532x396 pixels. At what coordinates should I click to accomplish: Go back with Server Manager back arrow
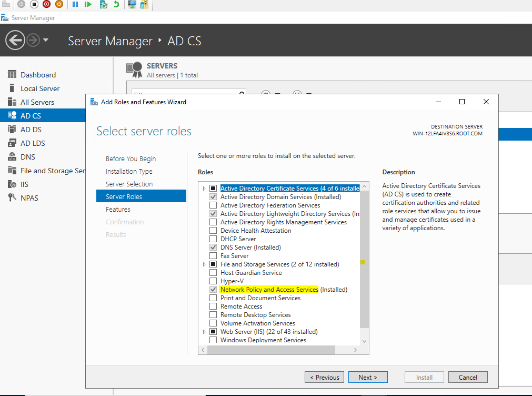pyautogui.click(x=15, y=40)
